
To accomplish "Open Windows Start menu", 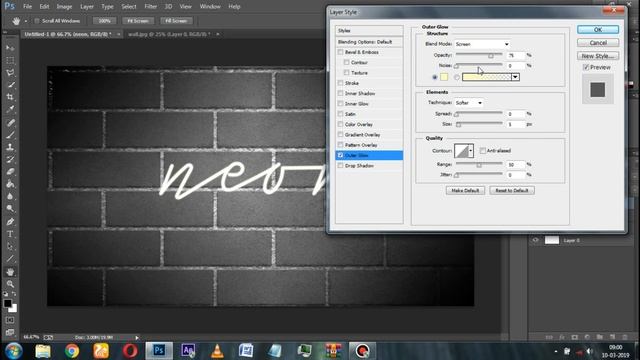I will pyautogui.click(x=13, y=351).
